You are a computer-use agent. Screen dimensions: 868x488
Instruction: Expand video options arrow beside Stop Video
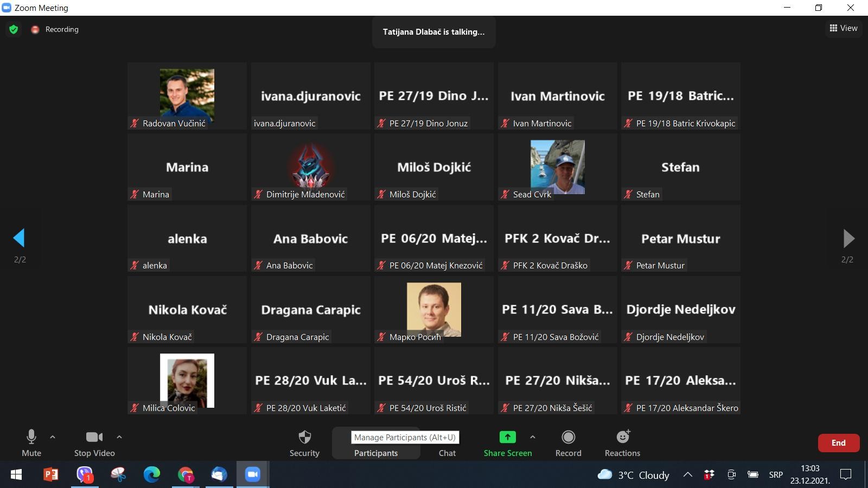pyautogui.click(x=119, y=436)
